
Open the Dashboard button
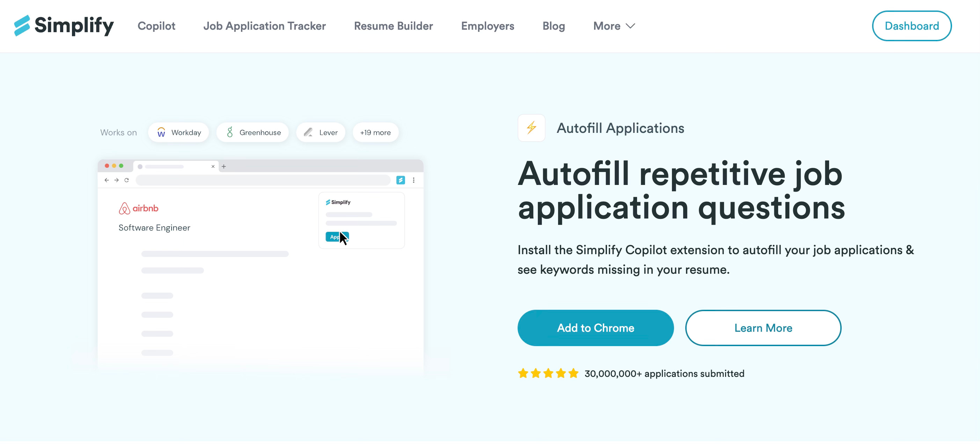912,26
